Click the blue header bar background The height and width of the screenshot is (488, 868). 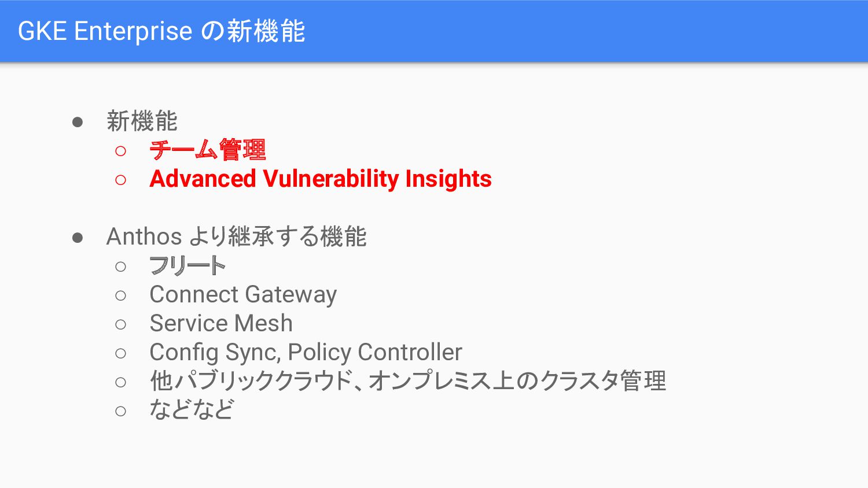point(579,31)
